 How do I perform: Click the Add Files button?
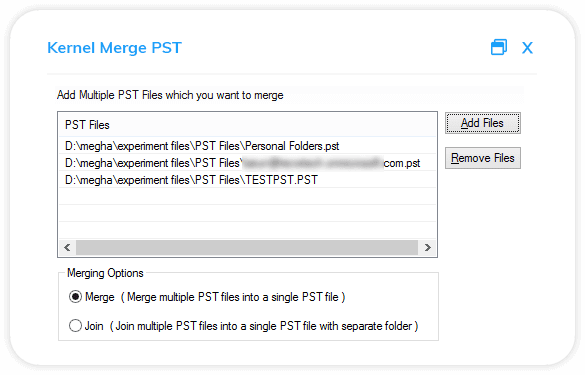click(x=482, y=123)
